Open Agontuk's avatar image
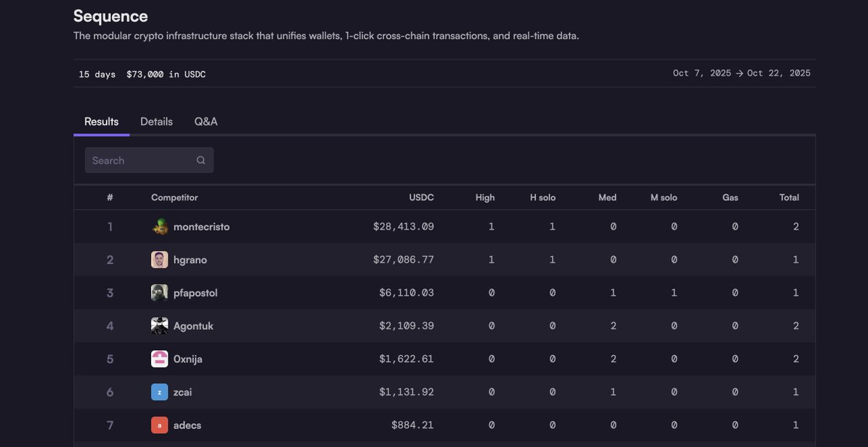This screenshot has height=447, width=868. [159, 326]
